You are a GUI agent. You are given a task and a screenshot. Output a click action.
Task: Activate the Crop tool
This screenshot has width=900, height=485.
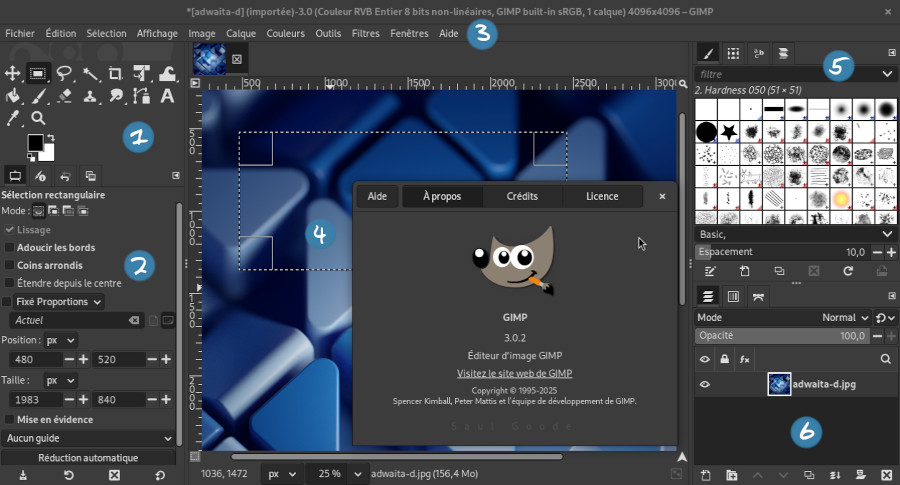tap(115, 73)
